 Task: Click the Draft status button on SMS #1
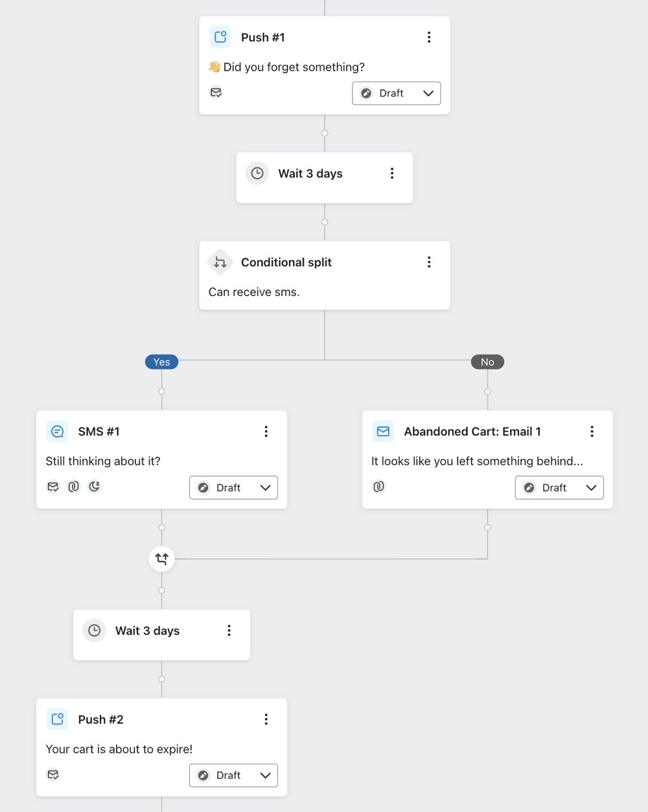pyautogui.click(x=233, y=488)
